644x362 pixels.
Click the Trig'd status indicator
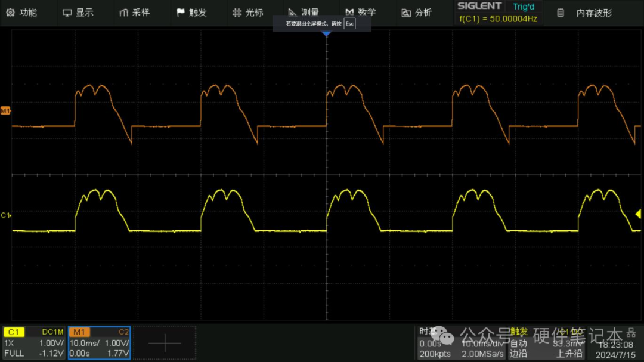(524, 7)
